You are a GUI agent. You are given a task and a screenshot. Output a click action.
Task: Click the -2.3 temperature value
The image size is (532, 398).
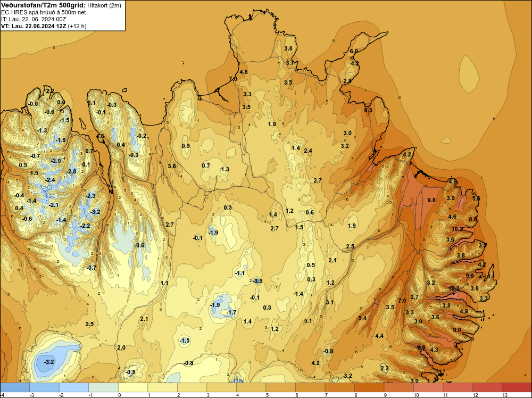[x=90, y=196]
